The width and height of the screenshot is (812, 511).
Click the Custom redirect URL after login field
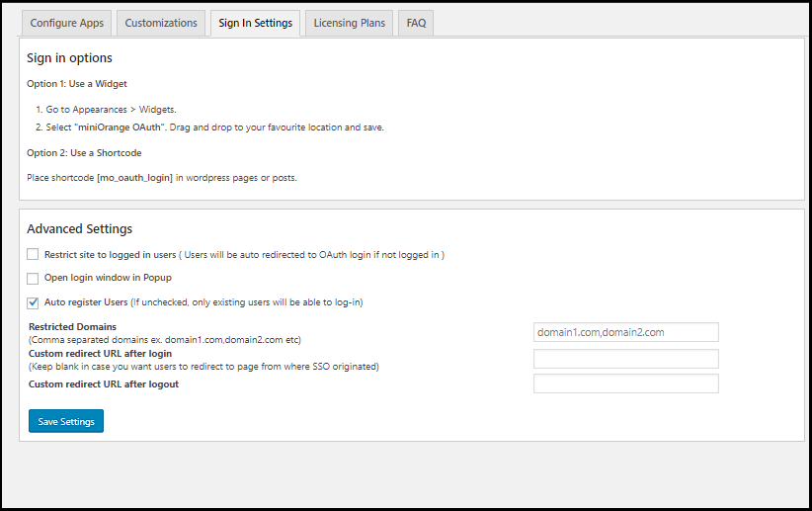[x=625, y=359]
